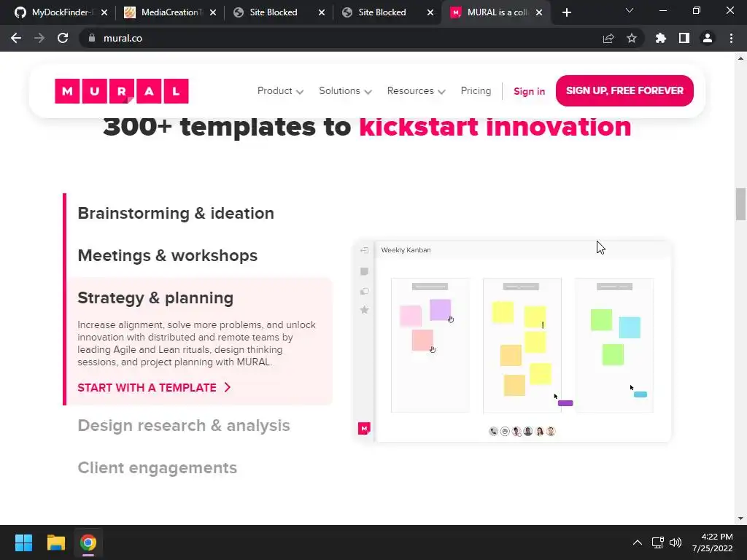Share this page using the share icon
This screenshot has width=747, height=560.
(x=608, y=38)
